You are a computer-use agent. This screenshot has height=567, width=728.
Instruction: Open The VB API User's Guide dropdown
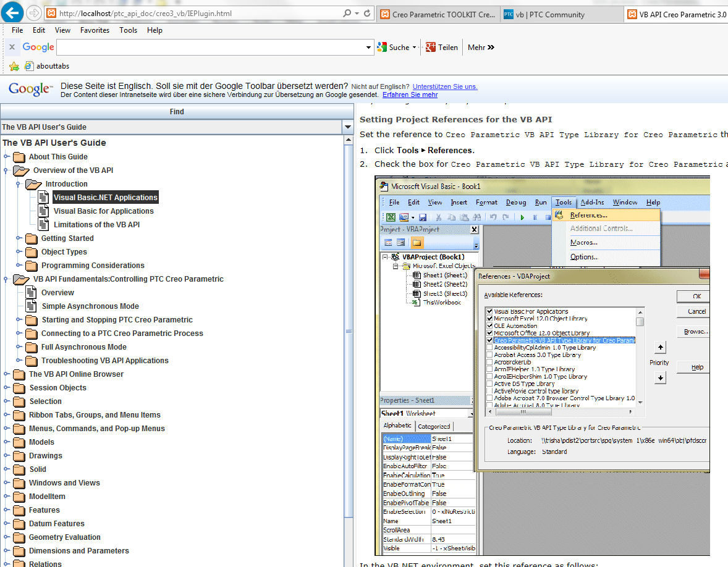point(347,127)
